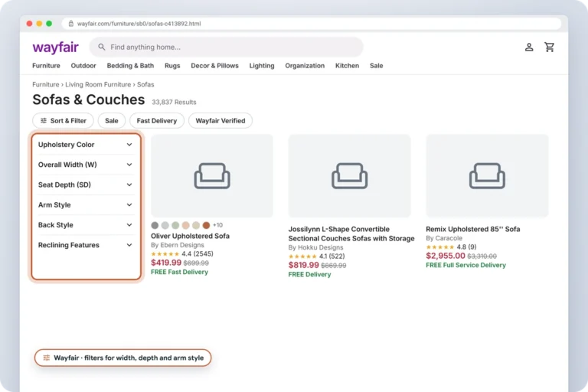
Task: Click the browser URL address field
Action: coord(312,24)
